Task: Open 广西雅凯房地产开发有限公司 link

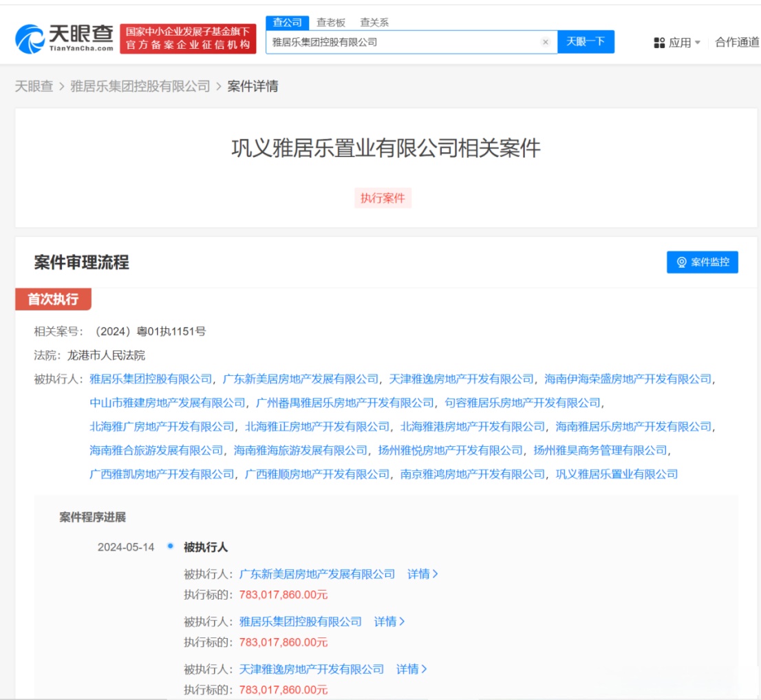Action: (162, 474)
